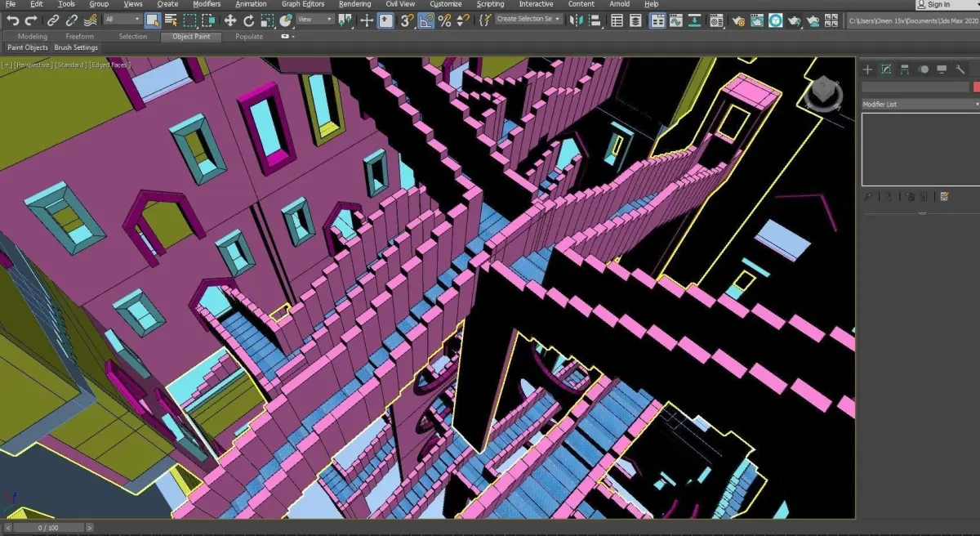Toggle the 3D Snaps button
The width and height of the screenshot is (980, 536).
(407, 20)
